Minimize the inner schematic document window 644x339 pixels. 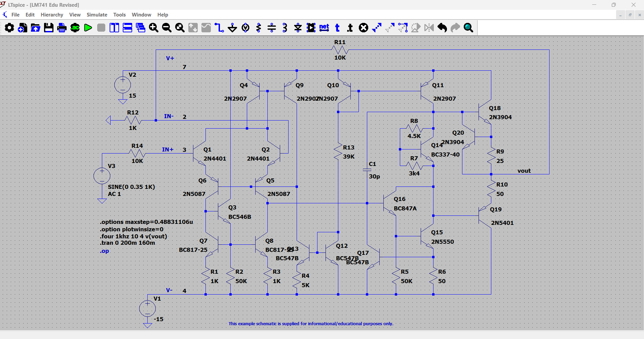620,15
